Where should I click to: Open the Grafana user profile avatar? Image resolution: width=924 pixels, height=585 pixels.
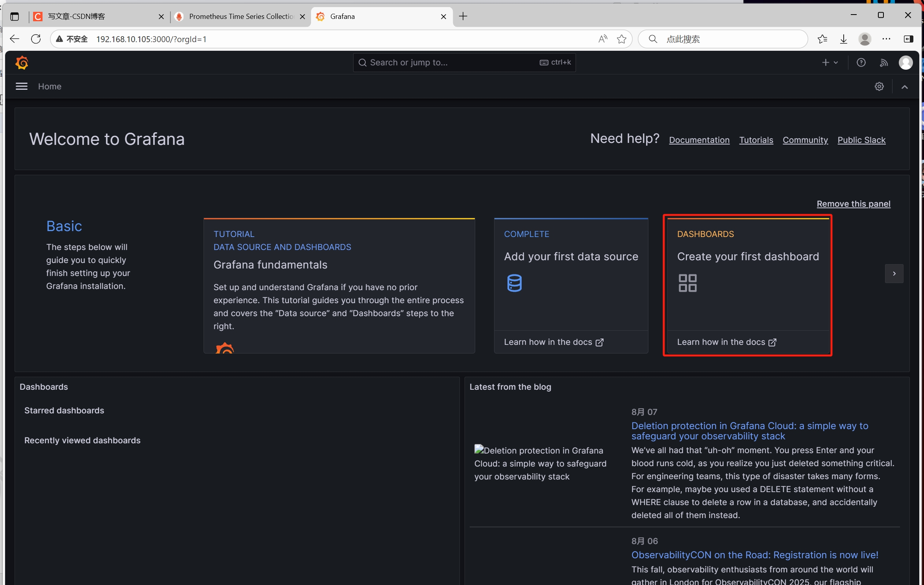pyautogui.click(x=905, y=63)
